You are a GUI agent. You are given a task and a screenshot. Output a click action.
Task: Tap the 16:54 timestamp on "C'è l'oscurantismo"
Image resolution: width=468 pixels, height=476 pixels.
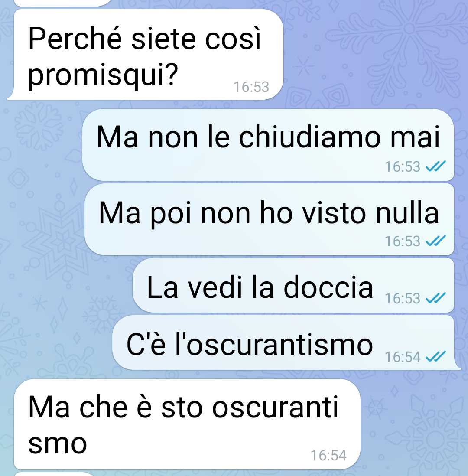click(403, 357)
